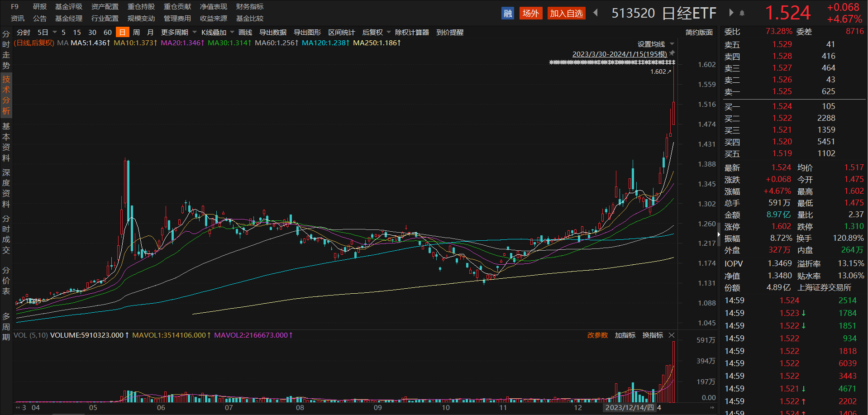868x415 pixels.
Task: Click the 2023/12/14/四 date marker
Action: [x=630, y=408]
